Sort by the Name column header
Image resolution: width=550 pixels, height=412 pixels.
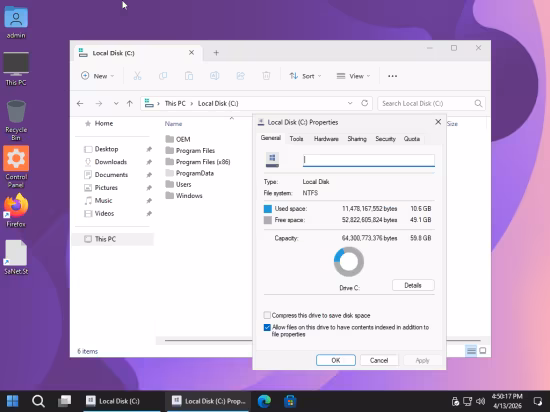tap(173, 124)
